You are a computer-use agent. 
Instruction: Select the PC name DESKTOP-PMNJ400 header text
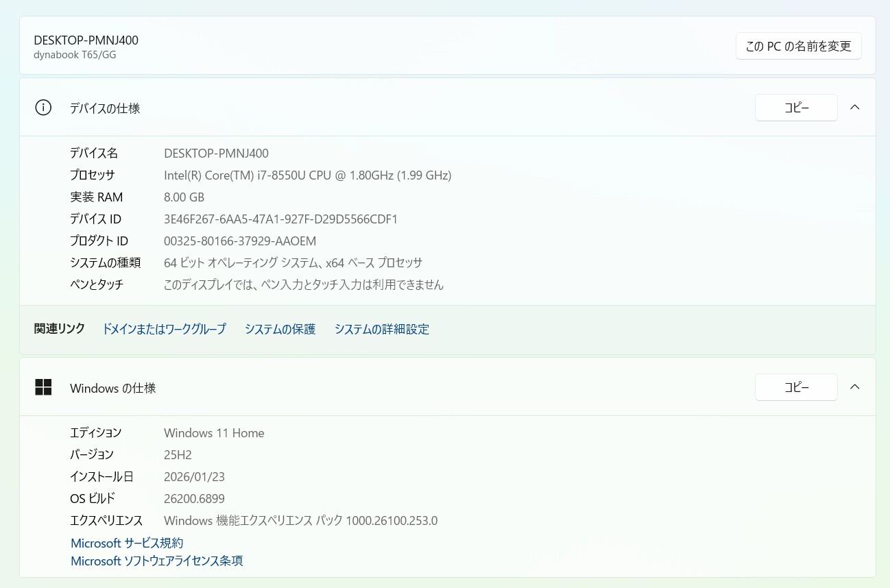(x=86, y=40)
